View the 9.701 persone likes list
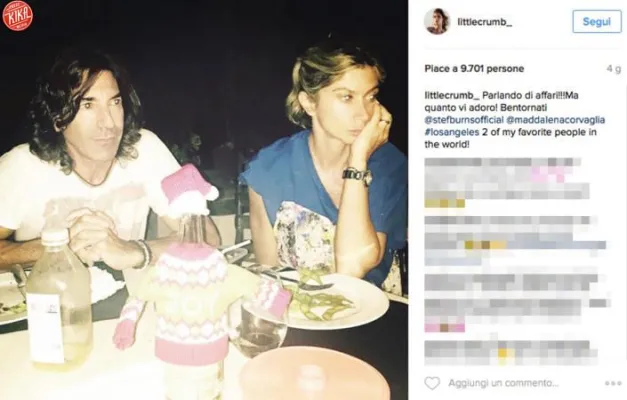Viewport: 627px width, 400px height. tap(474, 69)
